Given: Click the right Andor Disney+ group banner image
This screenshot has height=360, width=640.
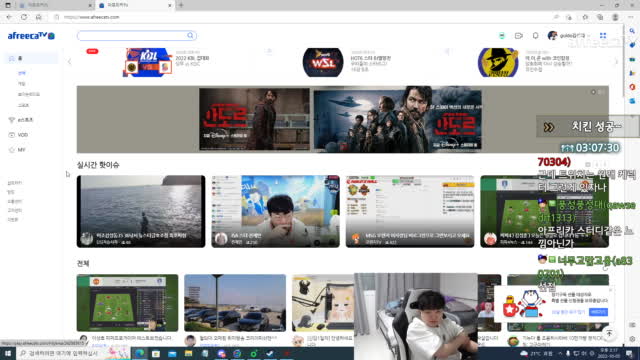Looking at the screenshot, I should tap(398, 120).
